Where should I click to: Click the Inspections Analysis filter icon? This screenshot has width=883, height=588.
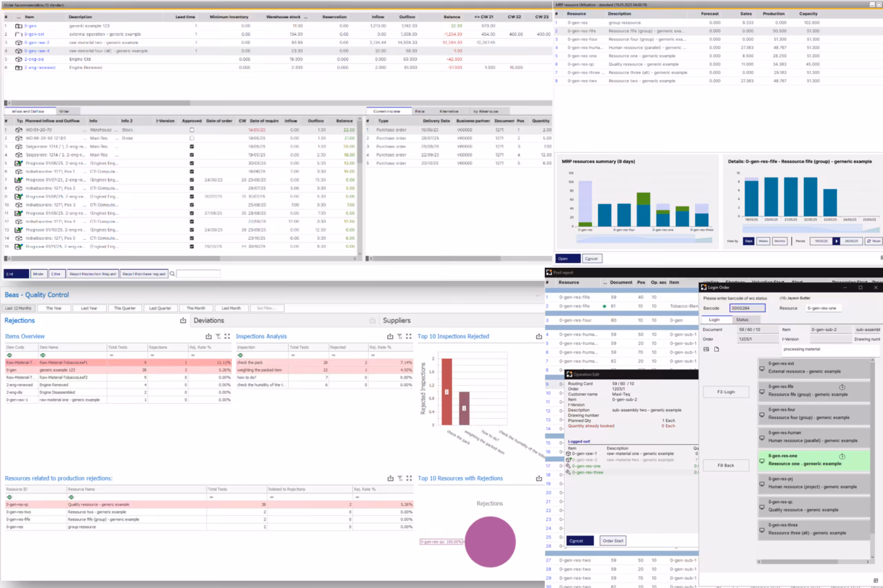[399, 336]
